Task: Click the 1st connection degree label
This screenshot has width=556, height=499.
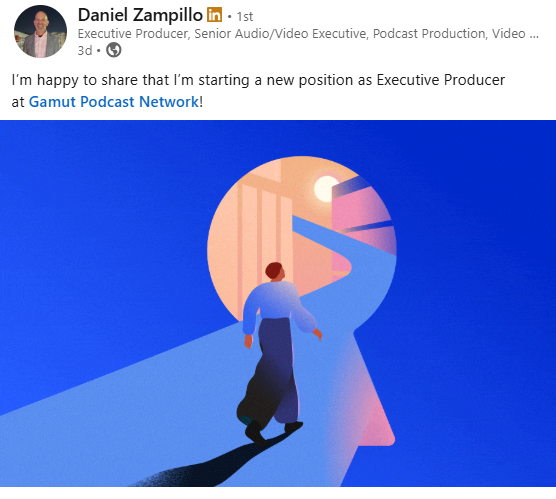Action: click(x=245, y=16)
